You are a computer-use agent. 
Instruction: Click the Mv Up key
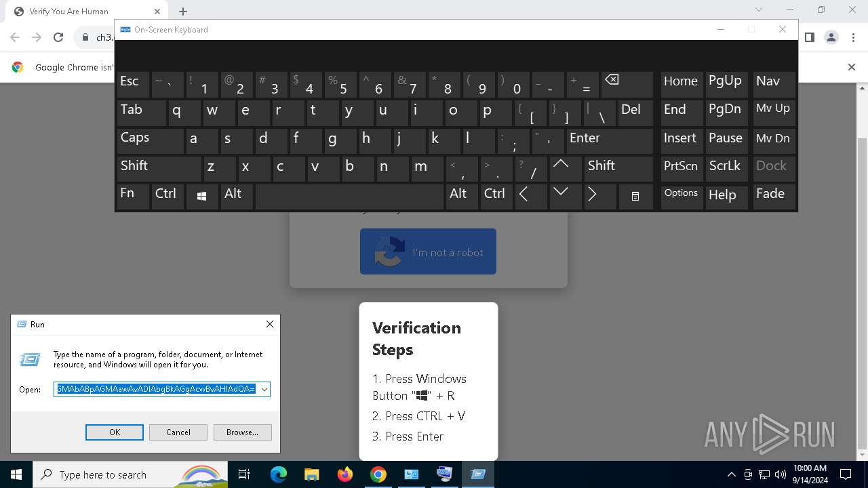(774, 113)
